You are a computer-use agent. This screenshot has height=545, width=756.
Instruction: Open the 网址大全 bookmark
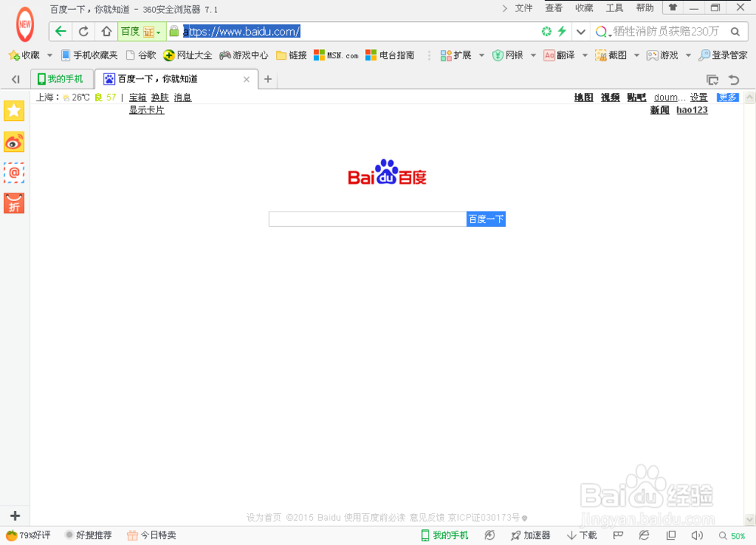(x=188, y=55)
